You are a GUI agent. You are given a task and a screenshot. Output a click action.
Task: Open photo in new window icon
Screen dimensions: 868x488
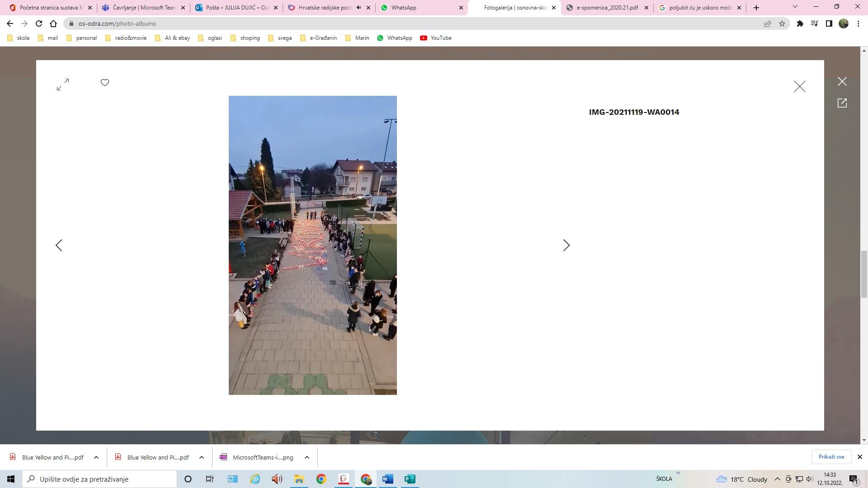point(842,103)
